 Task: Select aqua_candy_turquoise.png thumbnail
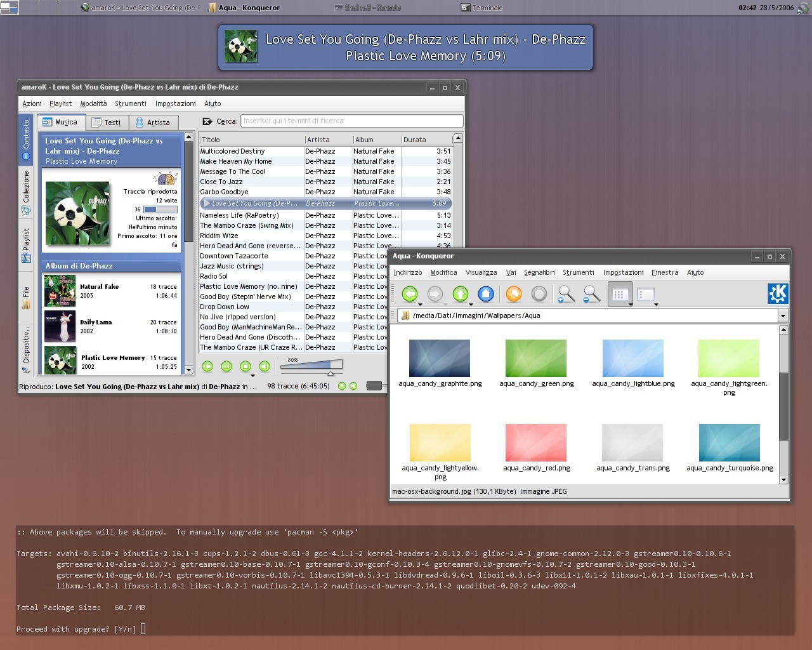[729, 442]
